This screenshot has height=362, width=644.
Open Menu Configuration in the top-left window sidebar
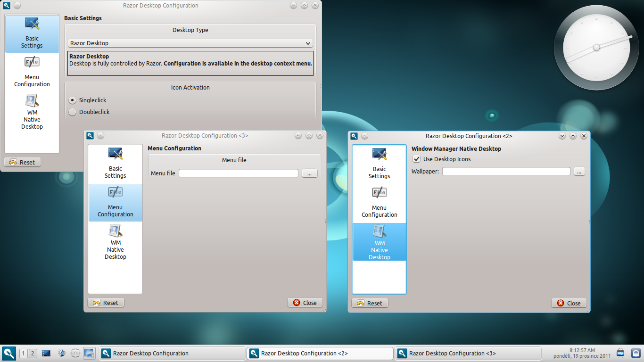tap(32, 72)
